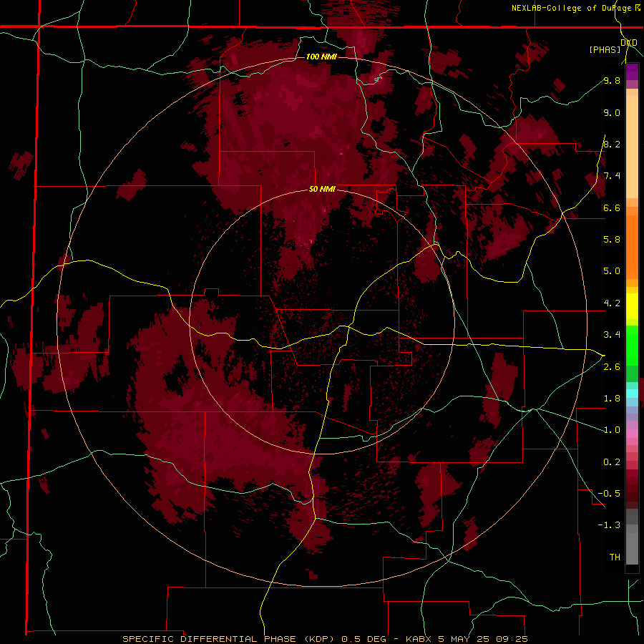Viewport: 644px width, 644px height.
Task: Click the 1.0 color scale label
Action: pos(612,430)
